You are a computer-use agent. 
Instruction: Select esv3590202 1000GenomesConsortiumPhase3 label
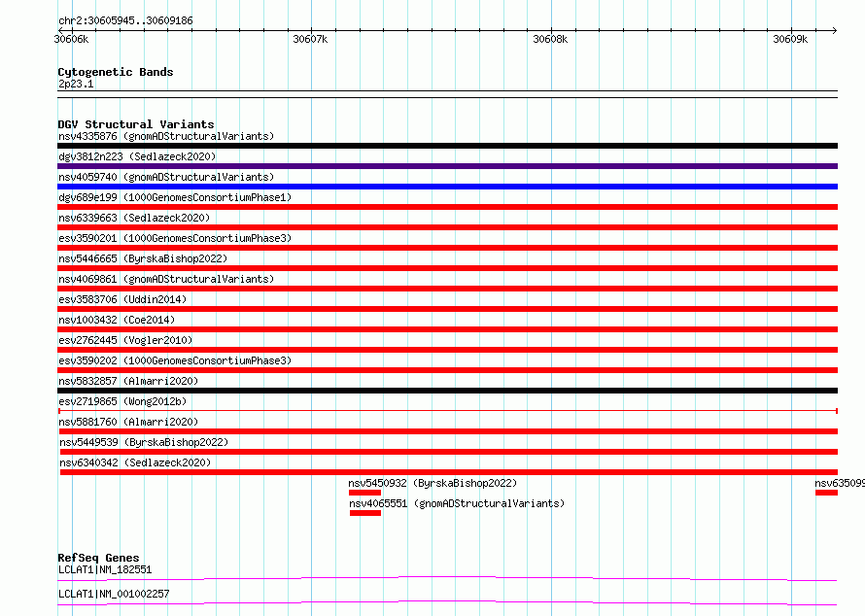pyautogui.click(x=175, y=360)
